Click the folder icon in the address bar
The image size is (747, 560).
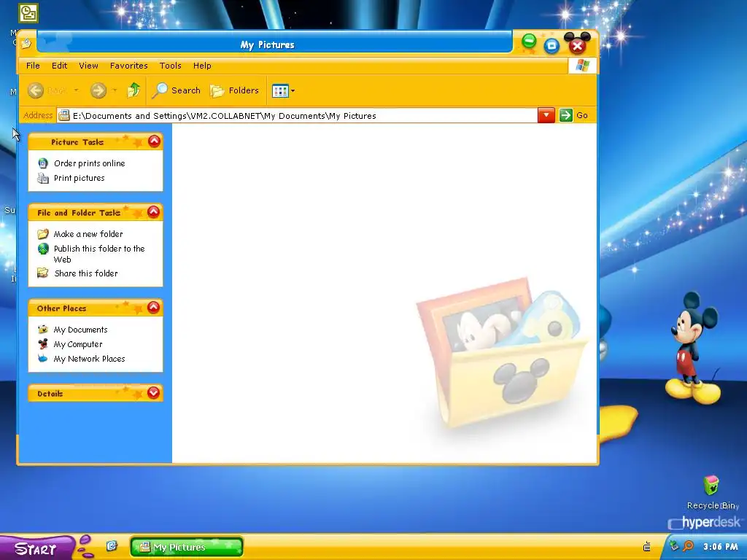point(64,116)
